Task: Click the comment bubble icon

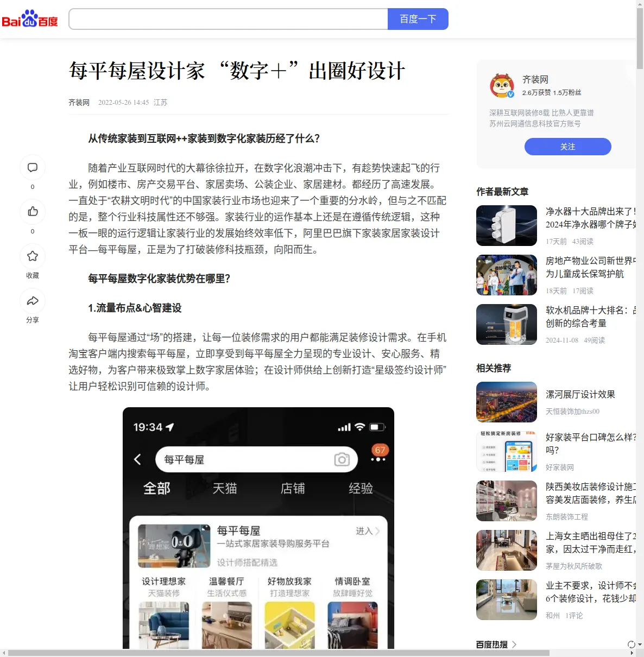Action: pos(33,167)
